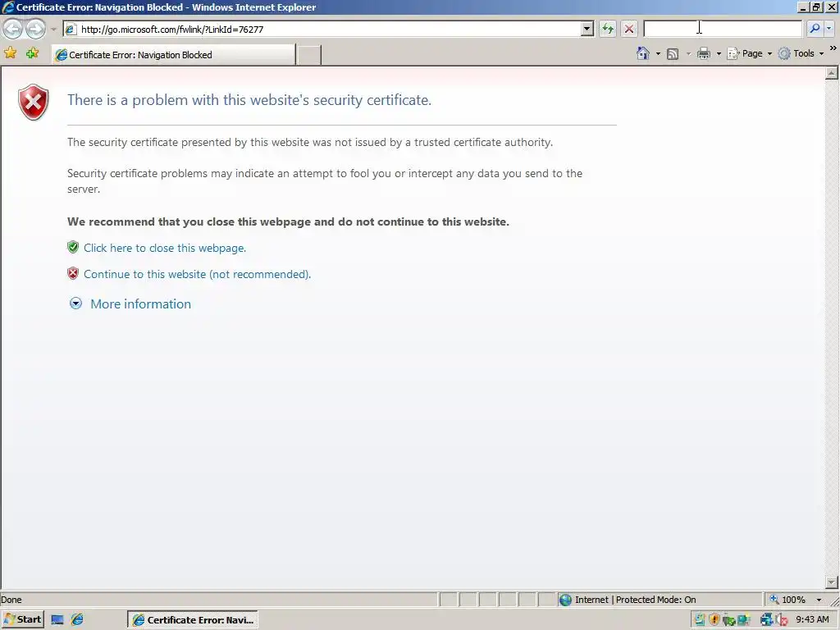Open the zoom level dropdown arrow
The width and height of the screenshot is (840, 630).
(819, 600)
